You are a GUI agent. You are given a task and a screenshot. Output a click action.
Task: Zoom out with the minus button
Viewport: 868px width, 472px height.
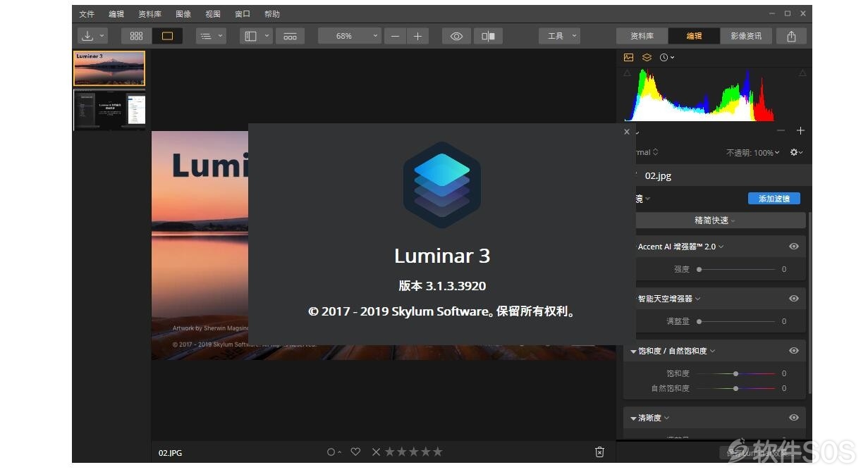(396, 36)
